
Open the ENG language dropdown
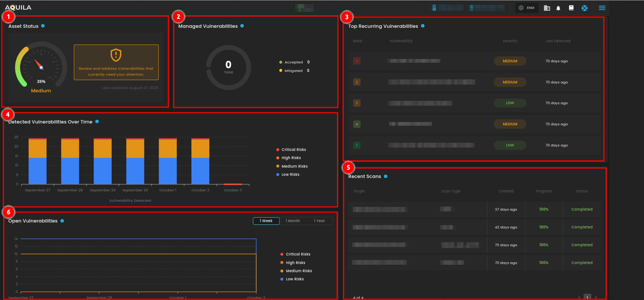(527, 8)
